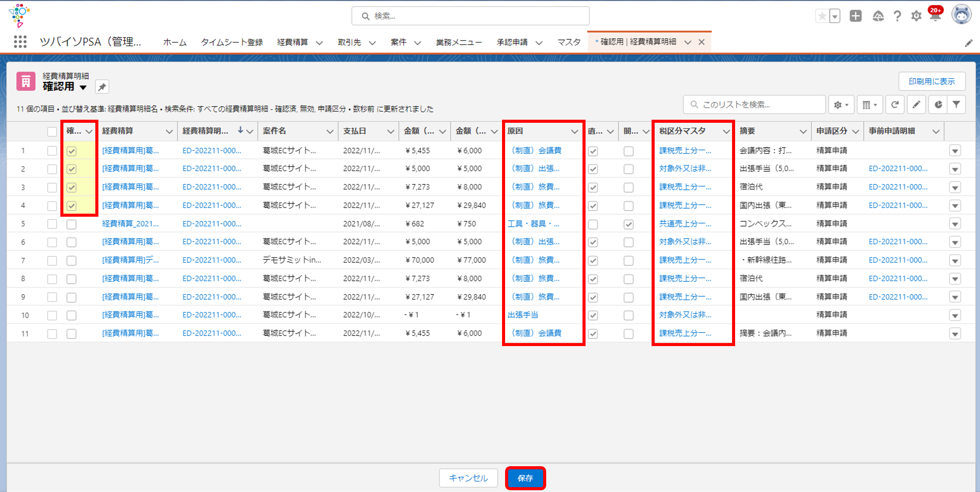The width and height of the screenshot is (980, 492).
Task: Check the 確認済 checkbox in row 5
Action: coord(72,224)
